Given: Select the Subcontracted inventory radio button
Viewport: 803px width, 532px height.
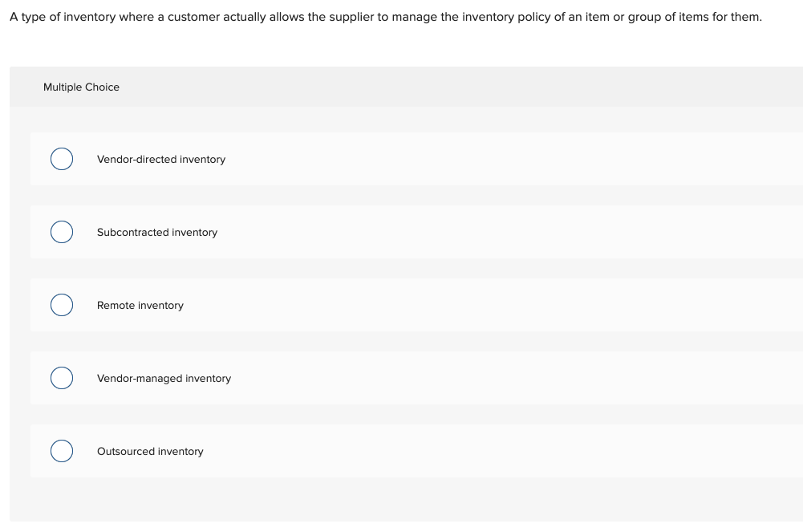Looking at the screenshot, I should tap(62, 232).
